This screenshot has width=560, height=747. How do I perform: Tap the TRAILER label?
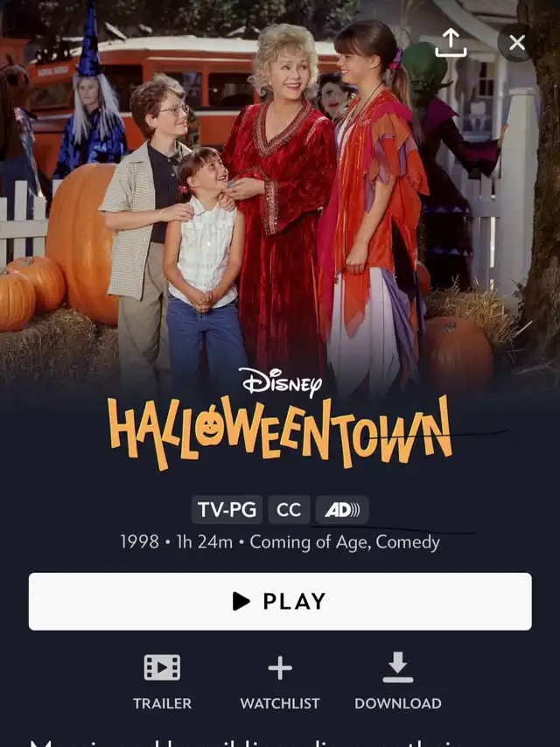(x=162, y=703)
